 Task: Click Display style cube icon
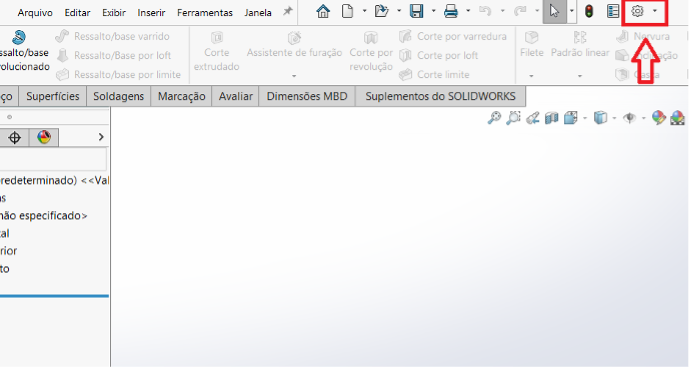point(600,118)
